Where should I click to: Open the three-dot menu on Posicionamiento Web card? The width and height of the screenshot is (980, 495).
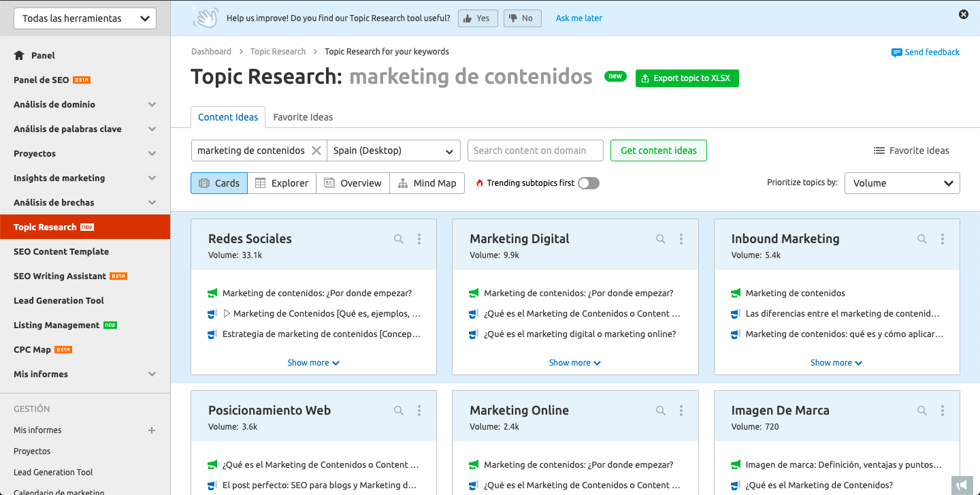(x=419, y=411)
